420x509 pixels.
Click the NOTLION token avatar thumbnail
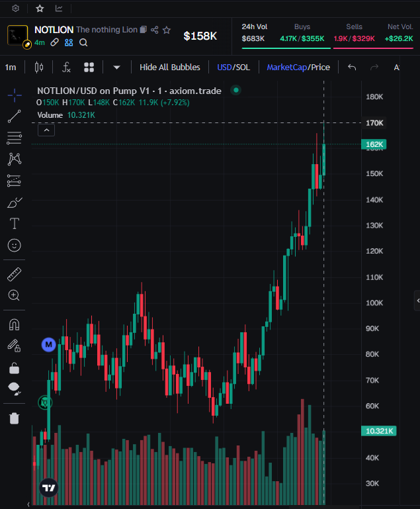tap(17, 35)
